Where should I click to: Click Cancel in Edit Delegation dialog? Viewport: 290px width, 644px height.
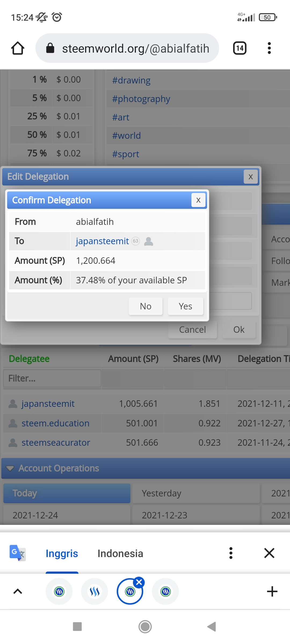pos(193,330)
